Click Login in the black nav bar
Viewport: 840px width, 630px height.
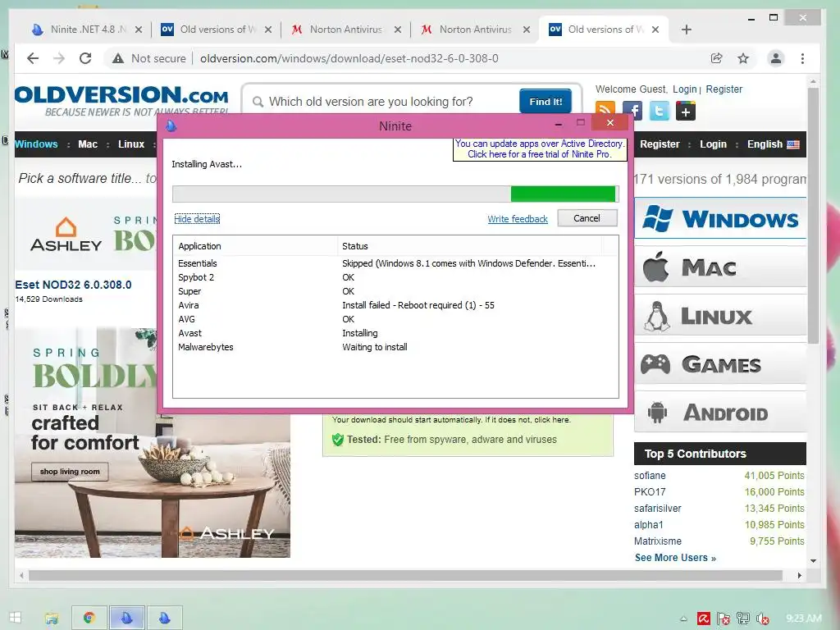click(713, 144)
